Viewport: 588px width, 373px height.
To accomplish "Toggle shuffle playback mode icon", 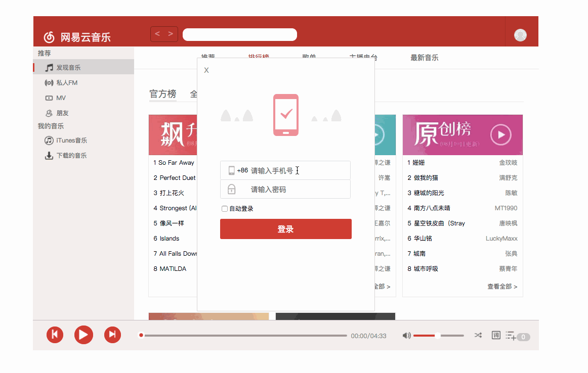I will pos(478,335).
